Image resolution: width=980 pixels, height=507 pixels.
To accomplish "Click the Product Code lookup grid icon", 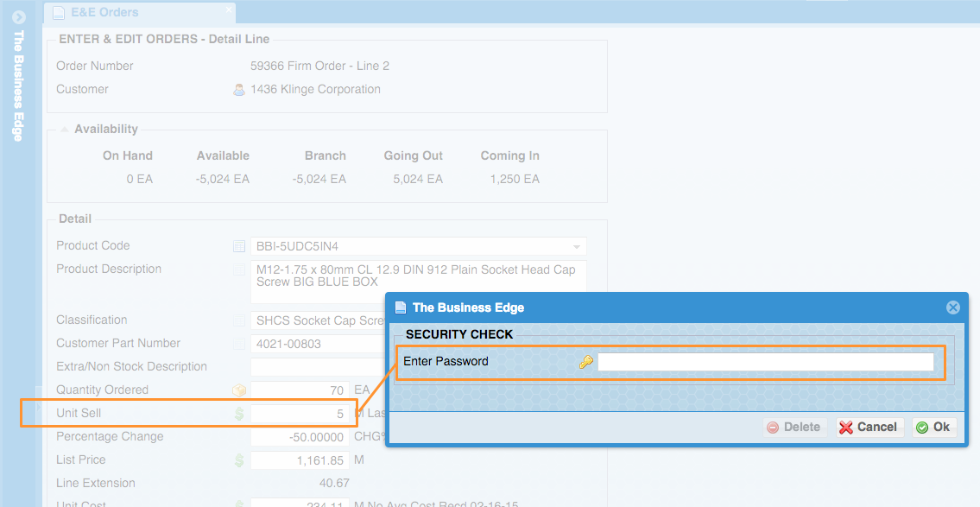I will tap(239, 246).
